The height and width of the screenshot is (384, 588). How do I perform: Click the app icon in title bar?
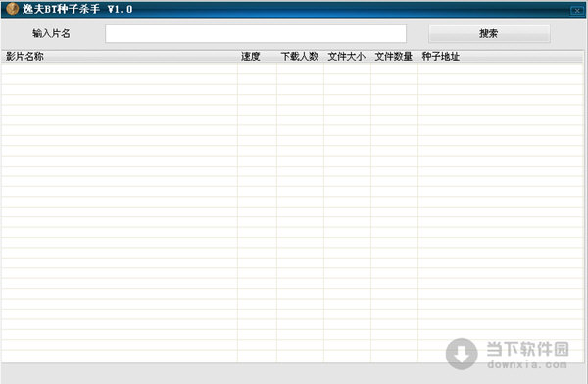click(13, 9)
